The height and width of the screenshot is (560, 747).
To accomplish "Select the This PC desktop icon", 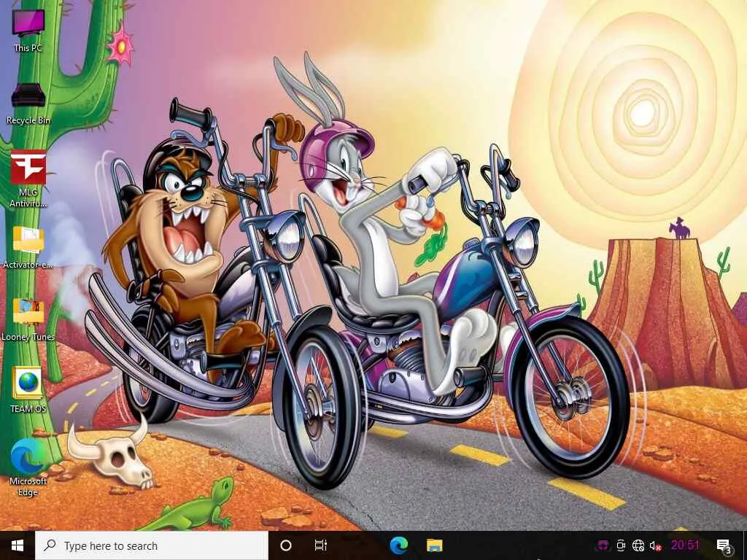I will click(28, 29).
